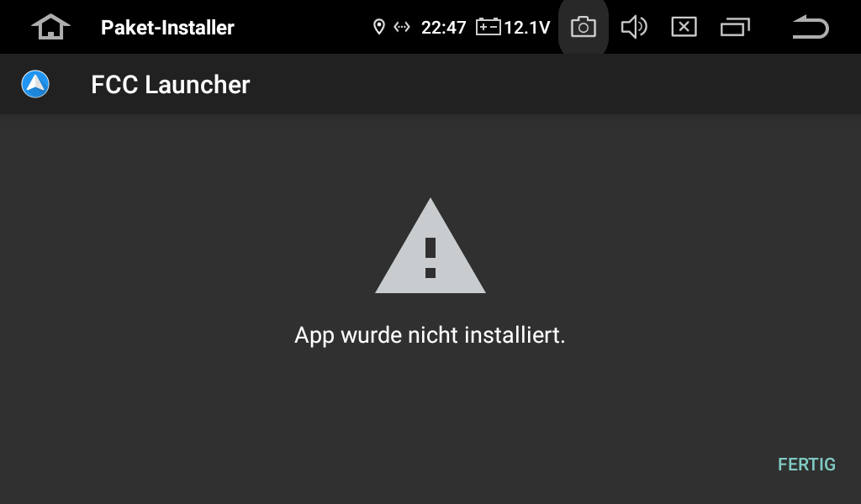Tap the location pin status icon
This screenshot has width=861, height=504.
[379, 27]
